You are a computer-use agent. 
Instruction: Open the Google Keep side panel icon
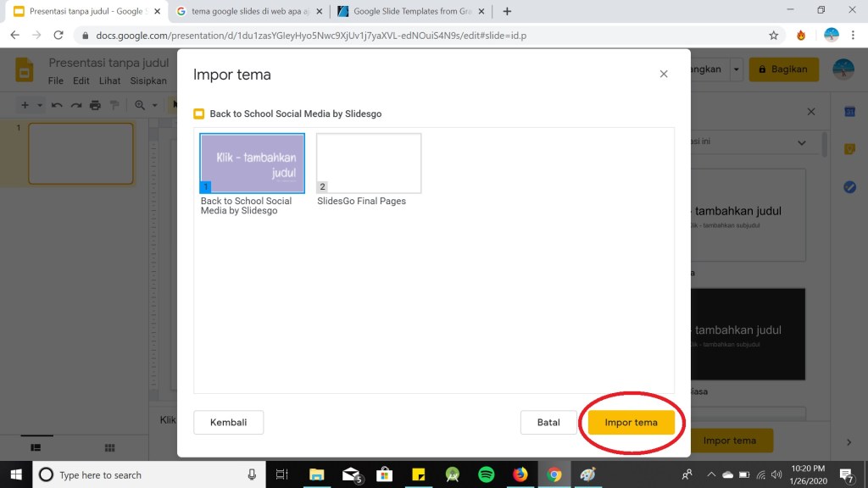pyautogui.click(x=849, y=149)
